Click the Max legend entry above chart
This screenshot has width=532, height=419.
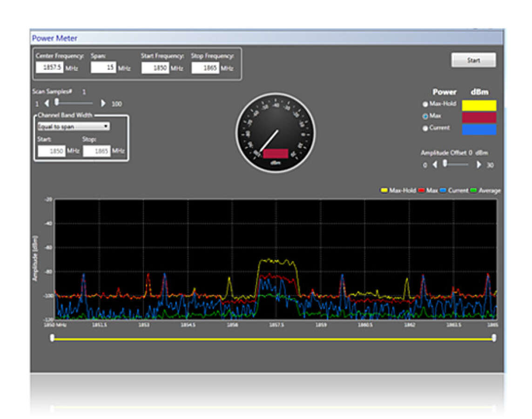428,190
